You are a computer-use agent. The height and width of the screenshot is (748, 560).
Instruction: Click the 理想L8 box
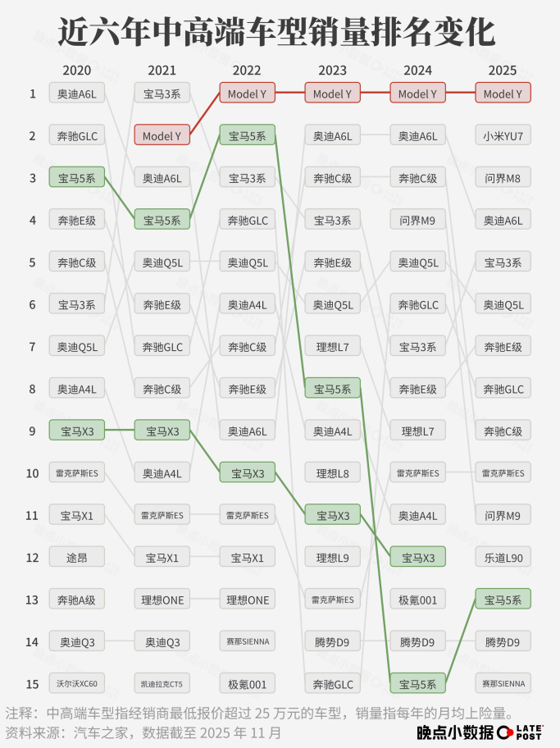pyautogui.click(x=332, y=473)
